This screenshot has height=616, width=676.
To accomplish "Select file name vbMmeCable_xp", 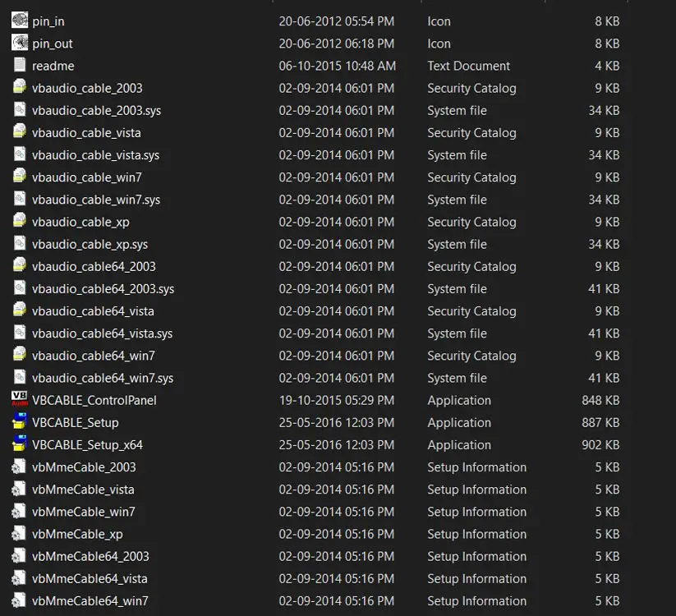I will 77,534.
